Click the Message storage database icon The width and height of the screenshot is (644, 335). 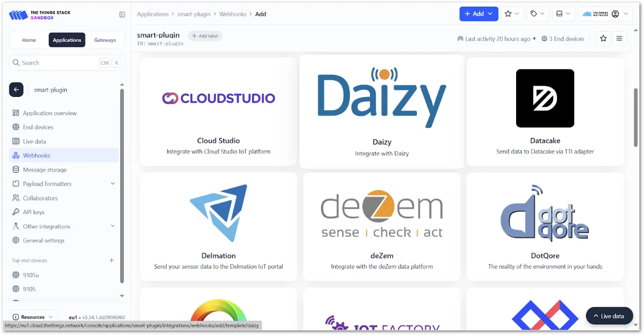point(16,170)
